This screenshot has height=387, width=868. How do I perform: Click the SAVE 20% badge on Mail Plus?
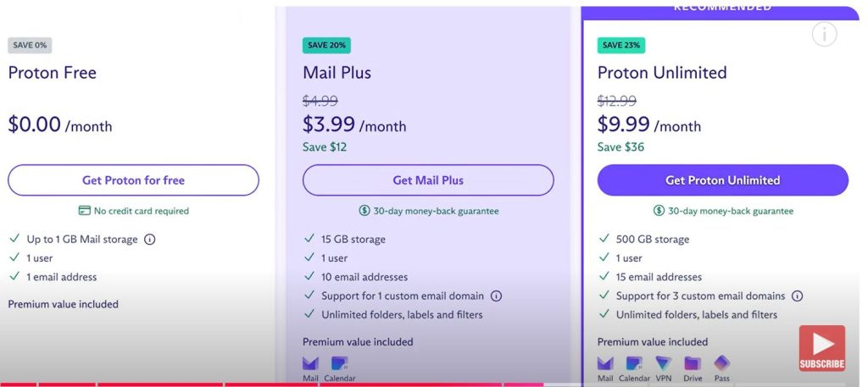point(326,46)
